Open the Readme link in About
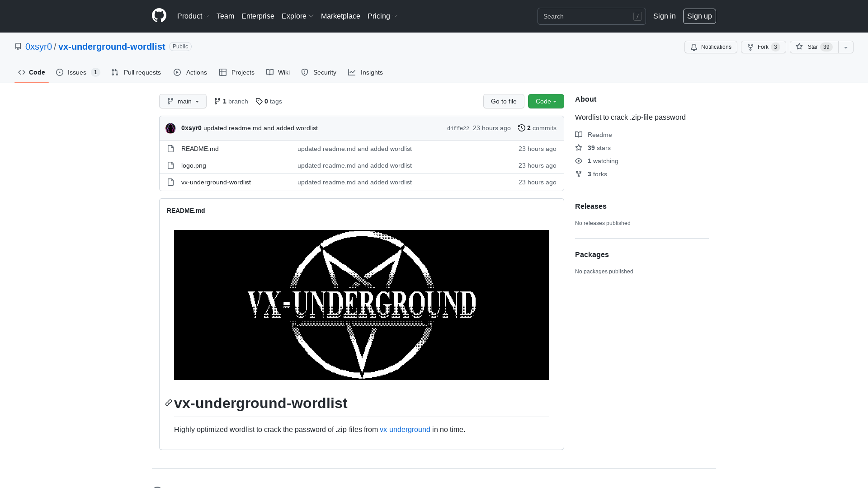Image resolution: width=868 pixels, height=488 pixels. [x=594, y=135]
